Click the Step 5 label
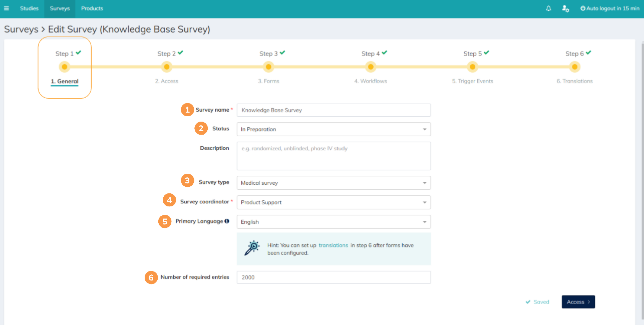This screenshot has height=325, width=644. 473,54
